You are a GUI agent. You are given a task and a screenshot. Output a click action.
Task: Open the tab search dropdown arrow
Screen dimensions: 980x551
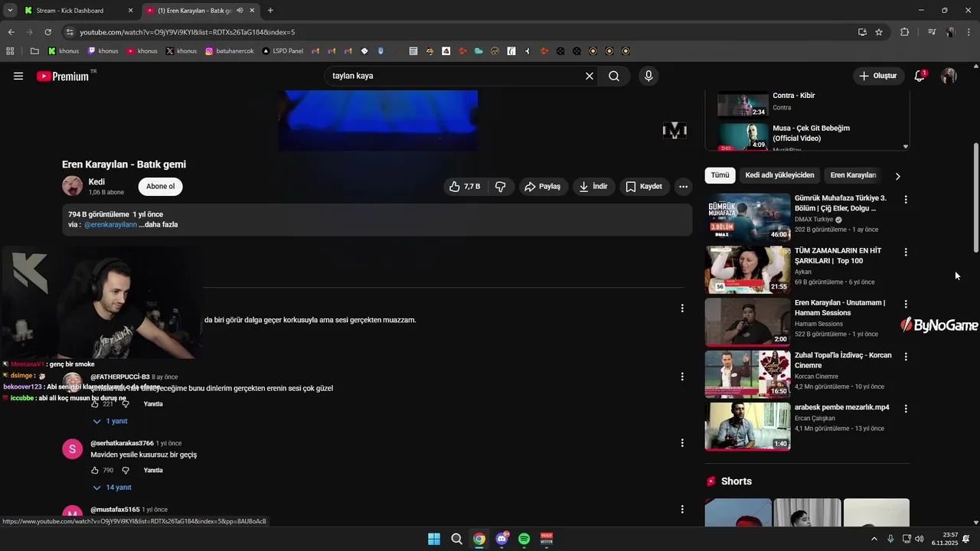(x=9, y=11)
